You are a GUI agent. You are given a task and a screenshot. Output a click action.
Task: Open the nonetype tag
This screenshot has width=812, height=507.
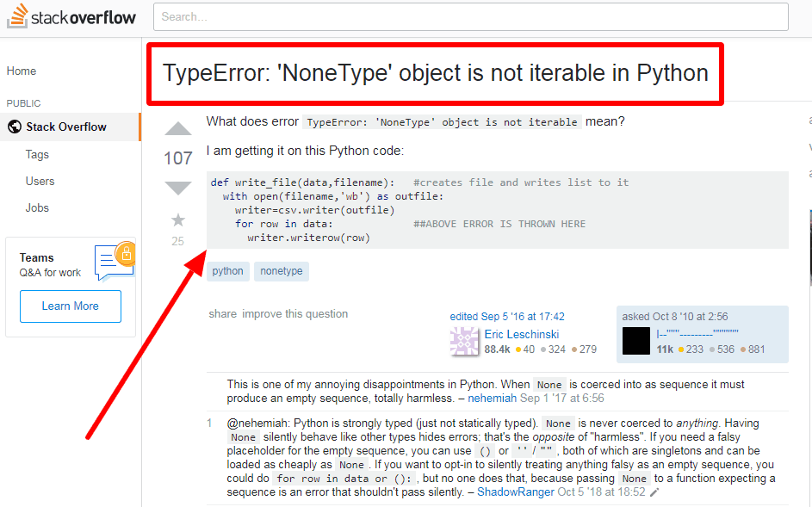click(282, 271)
